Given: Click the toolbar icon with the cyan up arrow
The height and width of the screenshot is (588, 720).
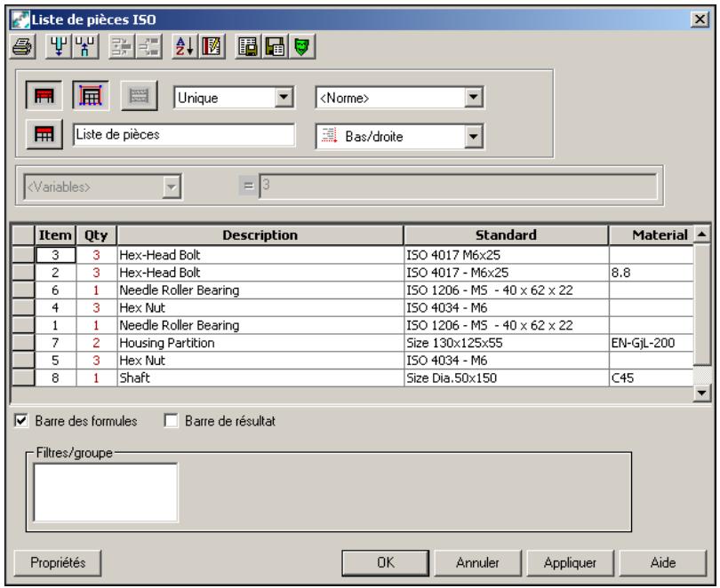Looking at the screenshot, I should [85, 46].
